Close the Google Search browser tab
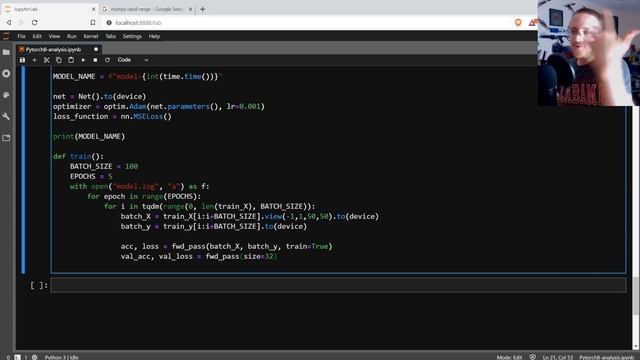 [190, 9]
